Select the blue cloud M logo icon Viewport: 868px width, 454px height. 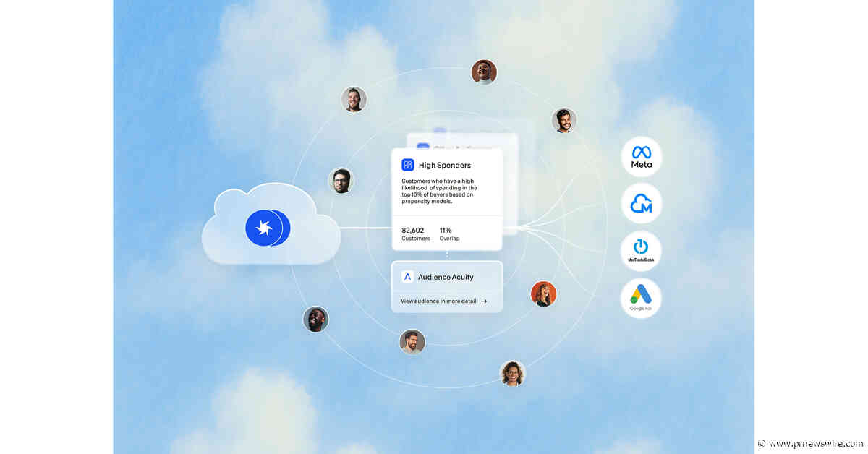[x=641, y=204]
